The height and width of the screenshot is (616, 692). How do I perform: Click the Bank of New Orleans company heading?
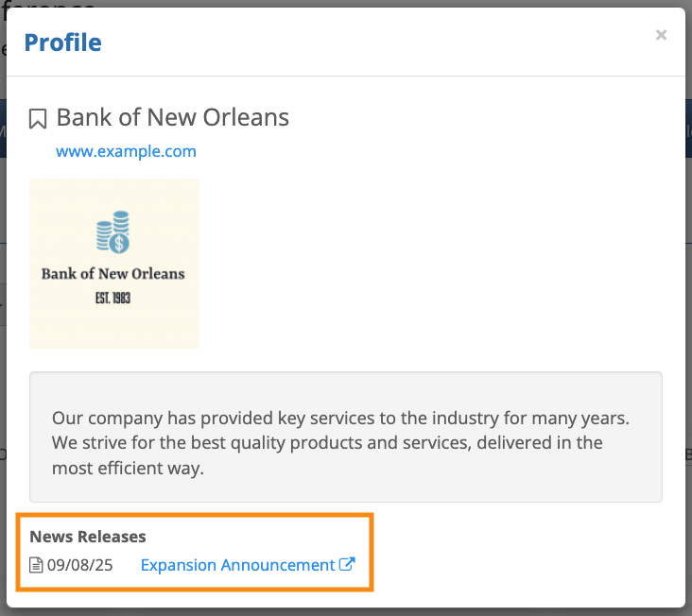[x=172, y=118]
